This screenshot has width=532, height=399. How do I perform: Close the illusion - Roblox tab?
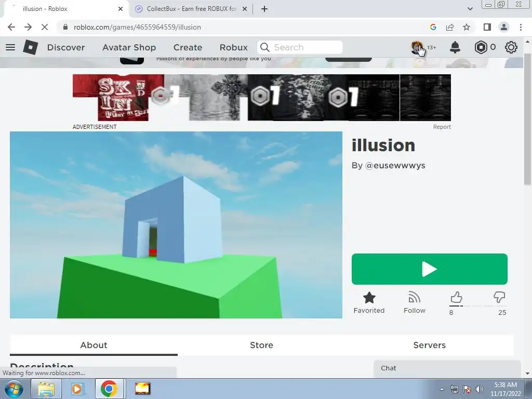click(121, 9)
